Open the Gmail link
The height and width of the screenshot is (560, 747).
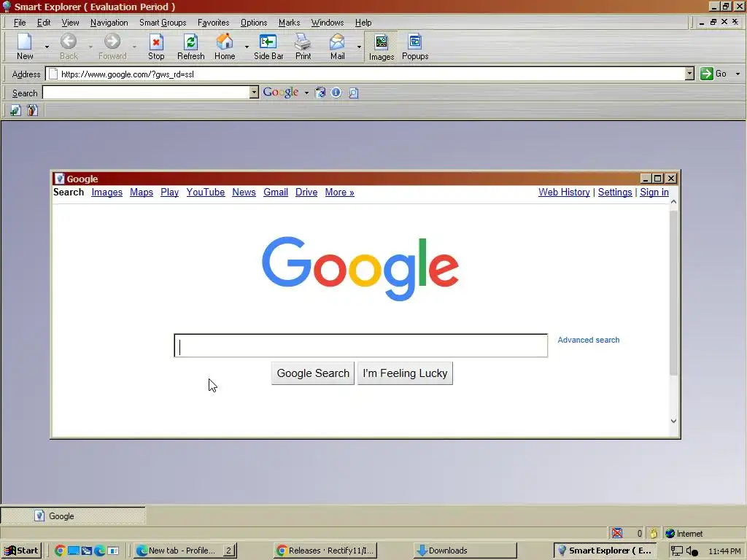pos(276,192)
